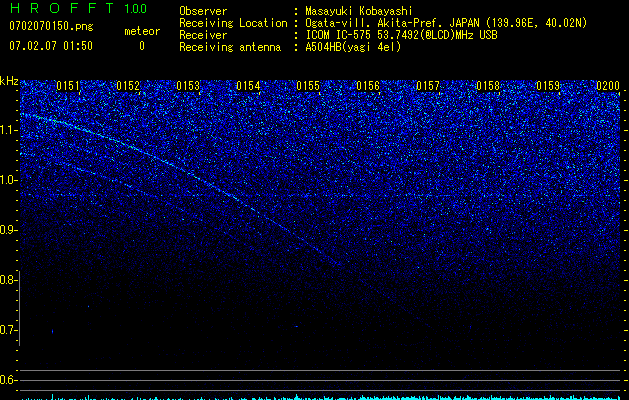
Task: Click the HROFFT 1.0.0 title text
Action: 78,8
